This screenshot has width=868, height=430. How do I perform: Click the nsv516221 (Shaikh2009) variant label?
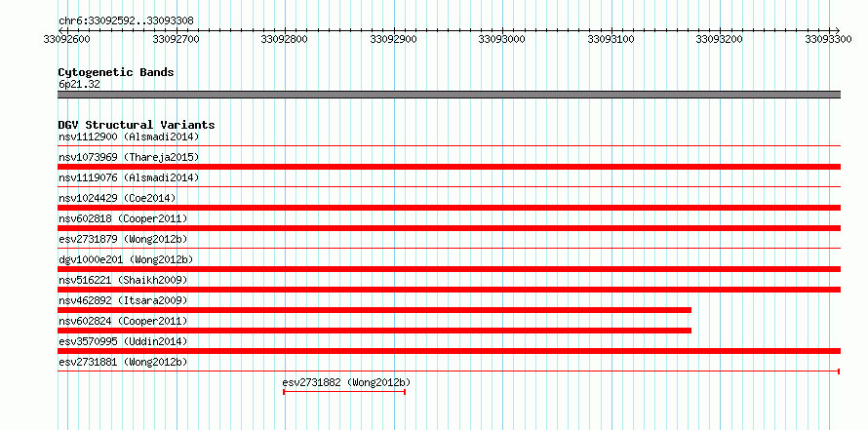tap(123, 280)
